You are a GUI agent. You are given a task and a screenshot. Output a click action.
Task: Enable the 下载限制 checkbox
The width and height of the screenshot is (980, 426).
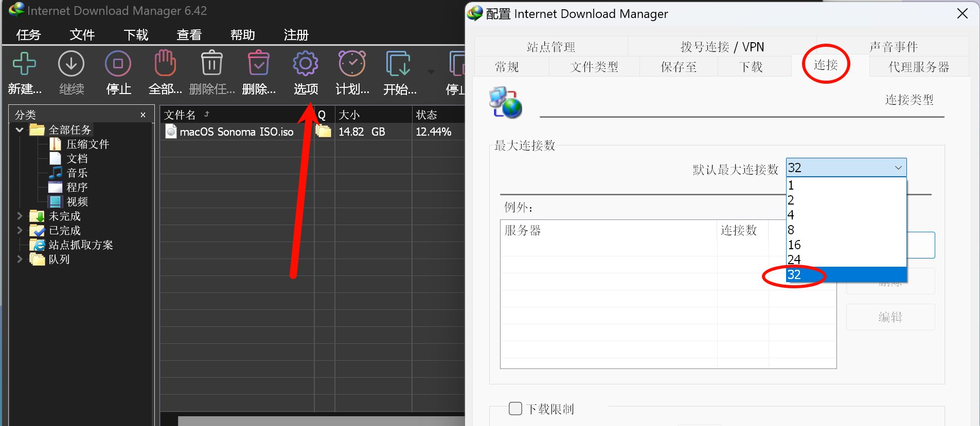click(515, 409)
